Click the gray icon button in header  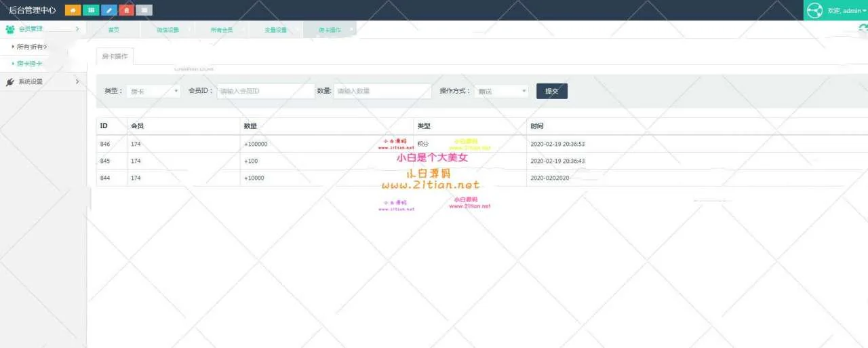(x=144, y=10)
